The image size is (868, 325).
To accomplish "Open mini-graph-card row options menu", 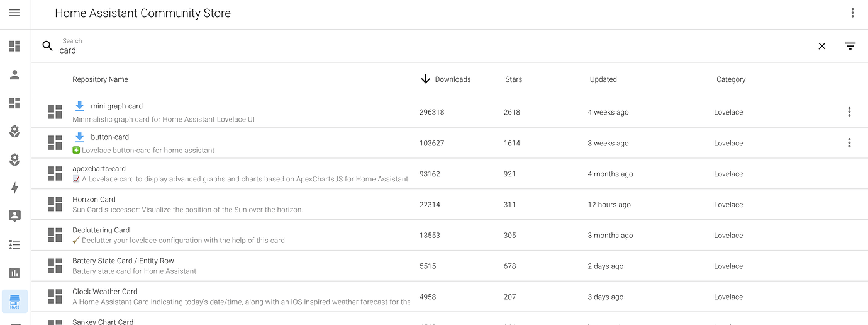I will (x=849, y=112).
